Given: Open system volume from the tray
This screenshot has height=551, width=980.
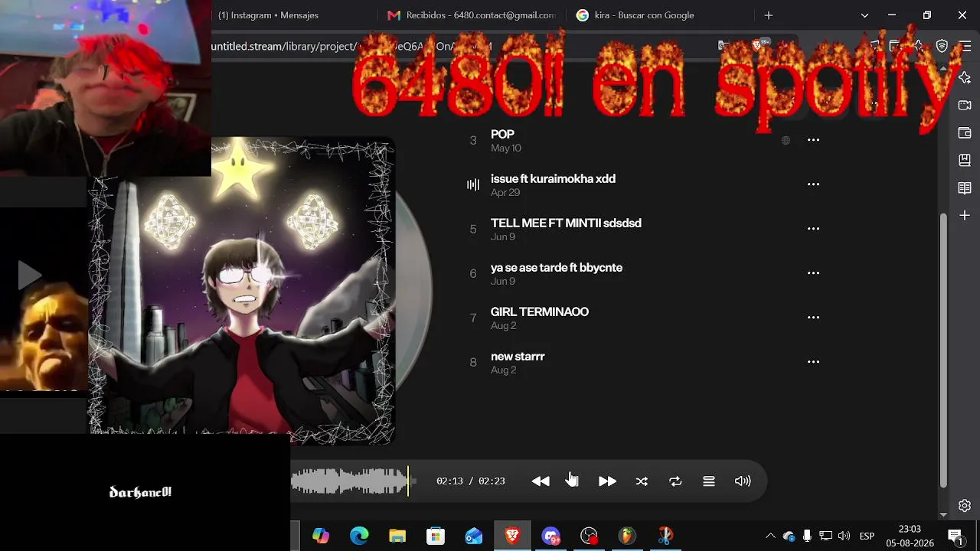Looking at the screenshot, I should [844, 536].
